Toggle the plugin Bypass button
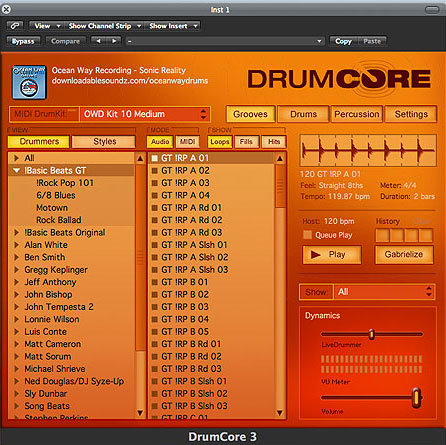446x445 pixels. 23,41
